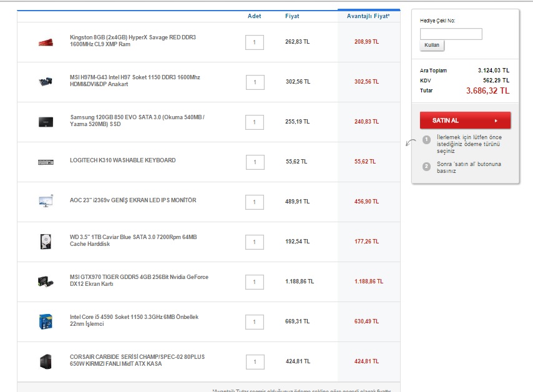Focus quantity field for AOC monitor
Viewport: 533px width, 392px height.
[255, 202]
